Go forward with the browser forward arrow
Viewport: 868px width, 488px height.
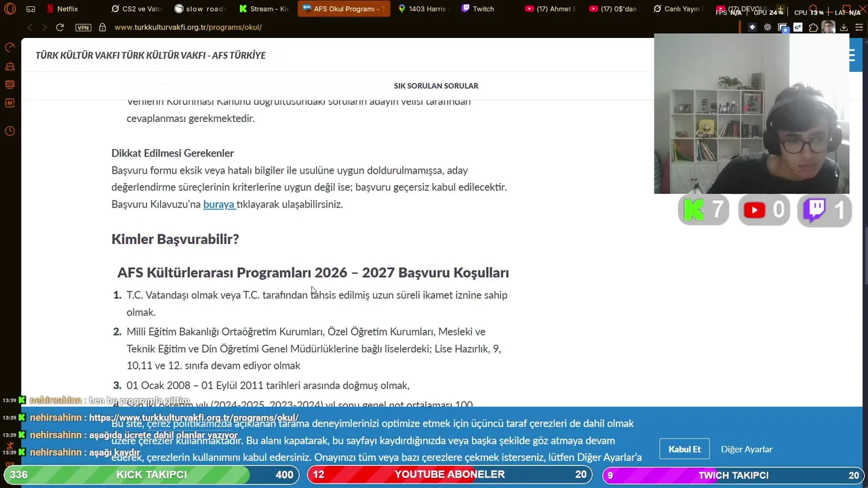coord(45,27)
